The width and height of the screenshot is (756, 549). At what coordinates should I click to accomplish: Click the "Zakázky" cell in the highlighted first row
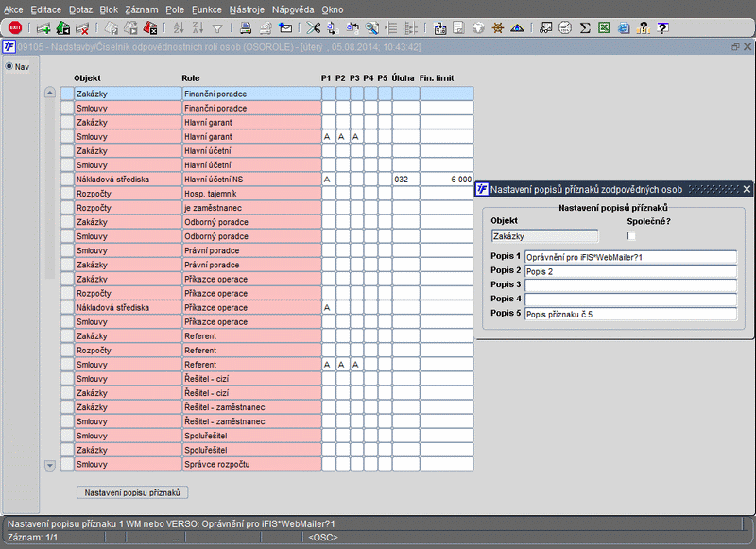(x=128, y=94)
